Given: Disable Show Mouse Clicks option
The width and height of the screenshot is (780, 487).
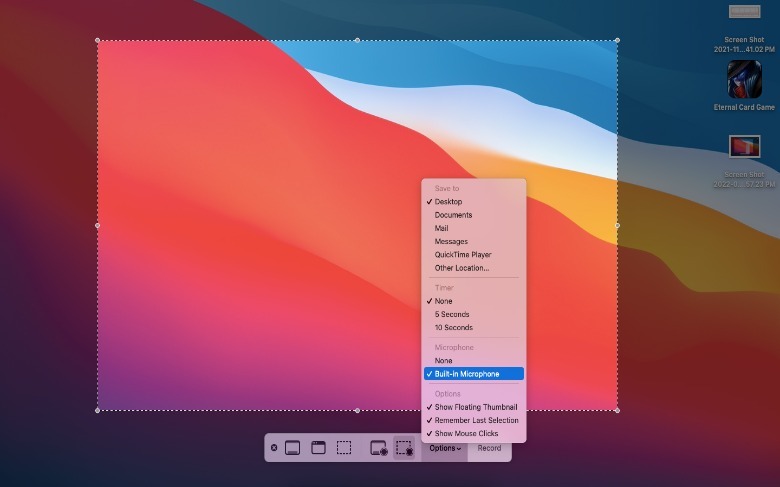Looking at the screenshot, I should point(468,434).
